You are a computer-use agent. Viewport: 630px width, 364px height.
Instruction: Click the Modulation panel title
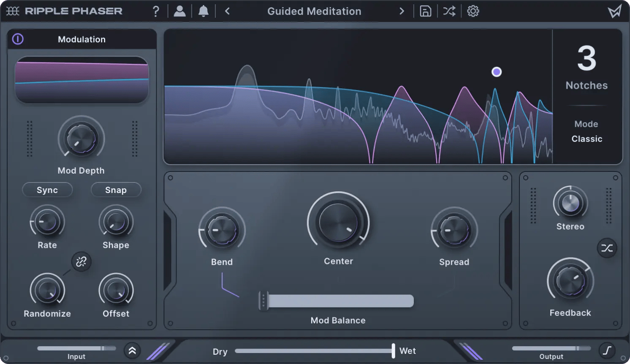(x=81, y=39)
